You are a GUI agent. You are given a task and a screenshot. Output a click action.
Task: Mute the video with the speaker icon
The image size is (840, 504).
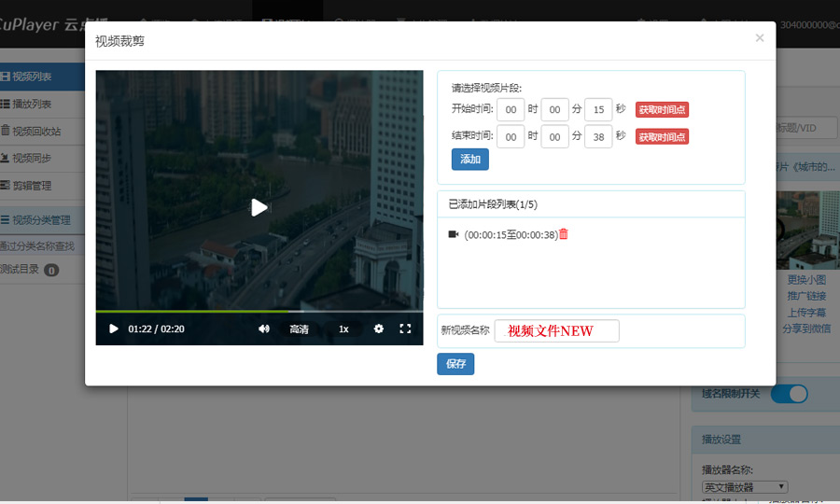(264, 329)
